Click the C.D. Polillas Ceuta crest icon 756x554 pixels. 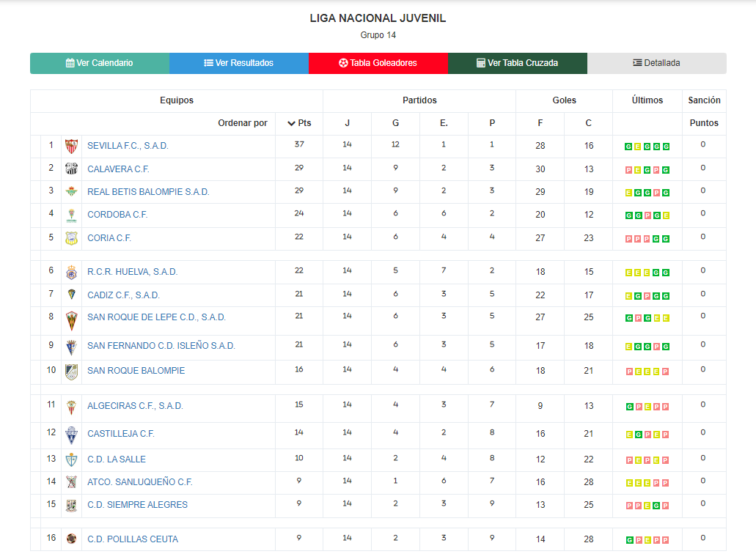click(x=71, y=539)
